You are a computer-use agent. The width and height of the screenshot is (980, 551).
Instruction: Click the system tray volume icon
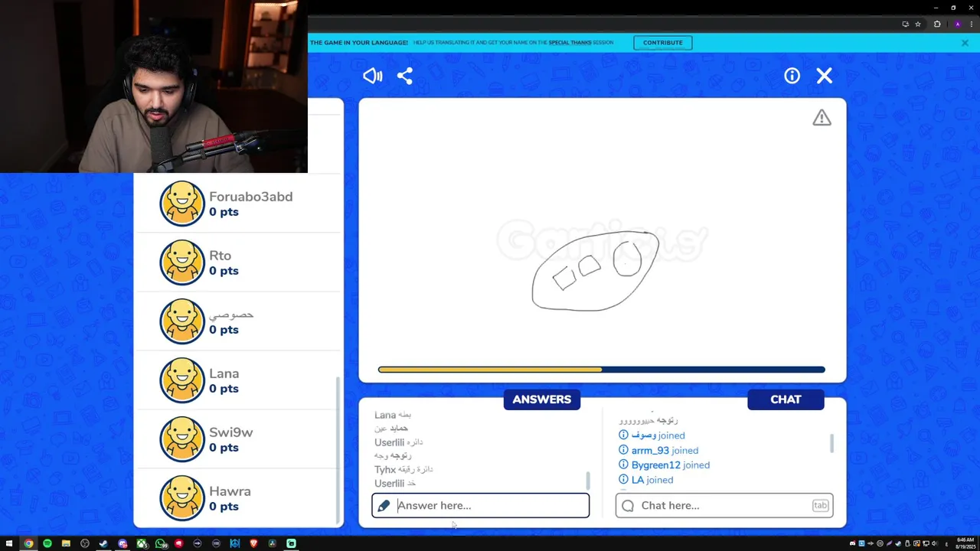coord(935,543)
